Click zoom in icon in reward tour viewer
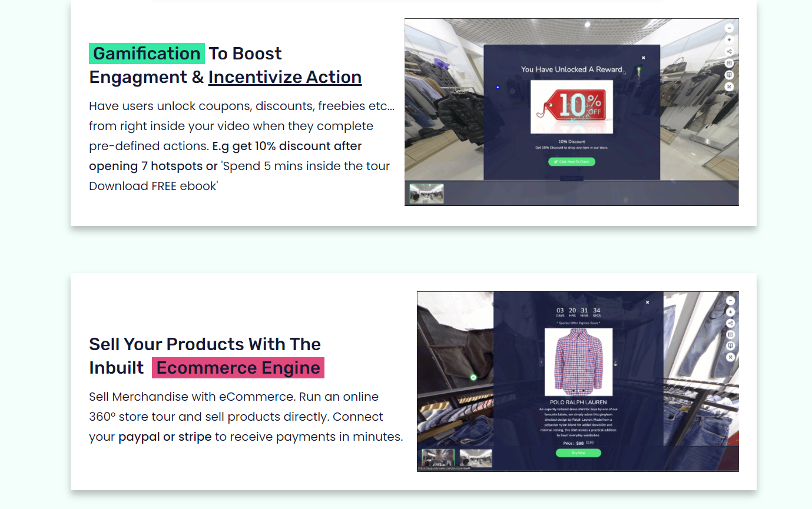 tap(729, 39)
